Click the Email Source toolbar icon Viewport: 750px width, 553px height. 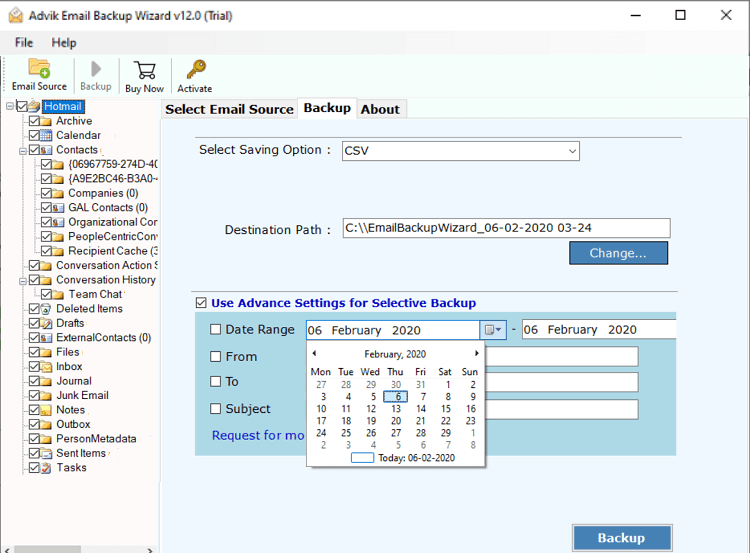tap(39, 68)
